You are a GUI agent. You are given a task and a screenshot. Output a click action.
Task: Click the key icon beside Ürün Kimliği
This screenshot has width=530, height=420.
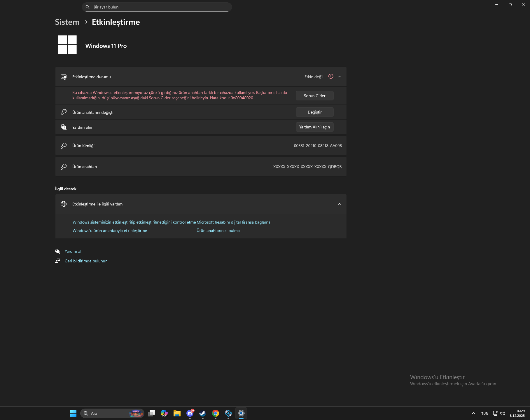[64, 146]
